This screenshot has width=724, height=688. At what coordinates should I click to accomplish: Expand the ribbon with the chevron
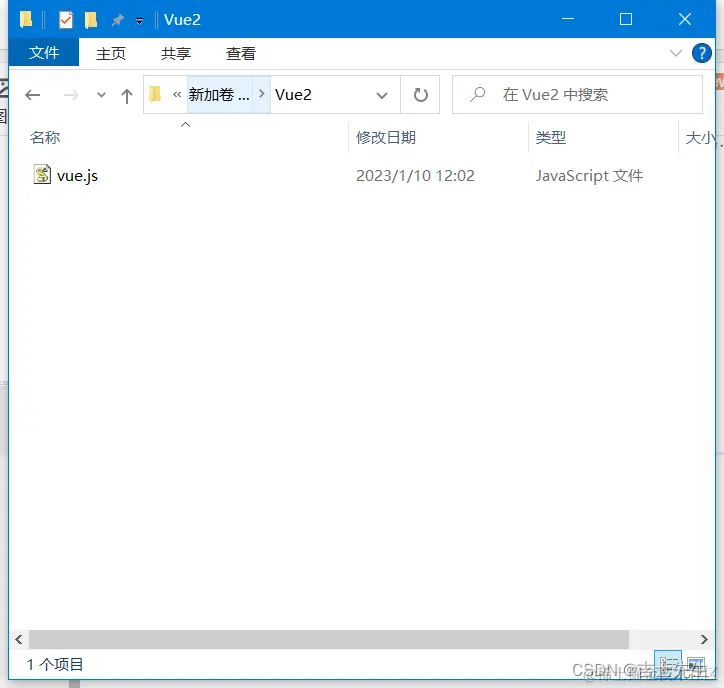click(x=676, y=53)
